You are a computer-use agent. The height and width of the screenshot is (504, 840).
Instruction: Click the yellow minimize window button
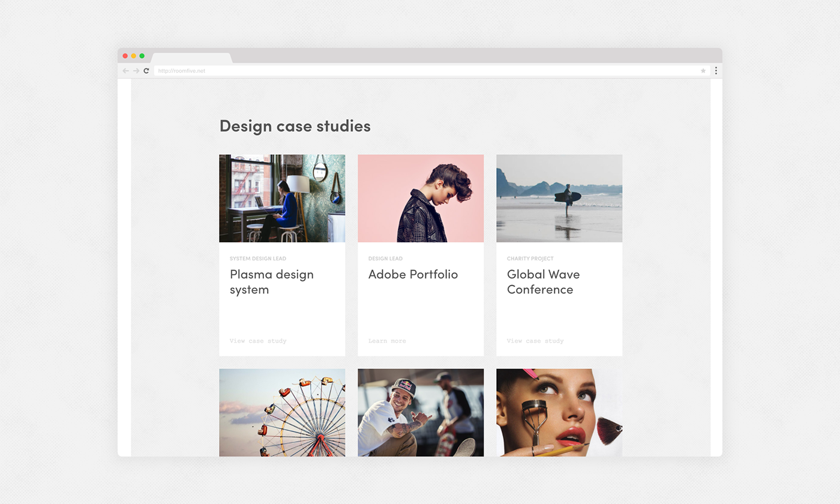click(x=134, y=56)
